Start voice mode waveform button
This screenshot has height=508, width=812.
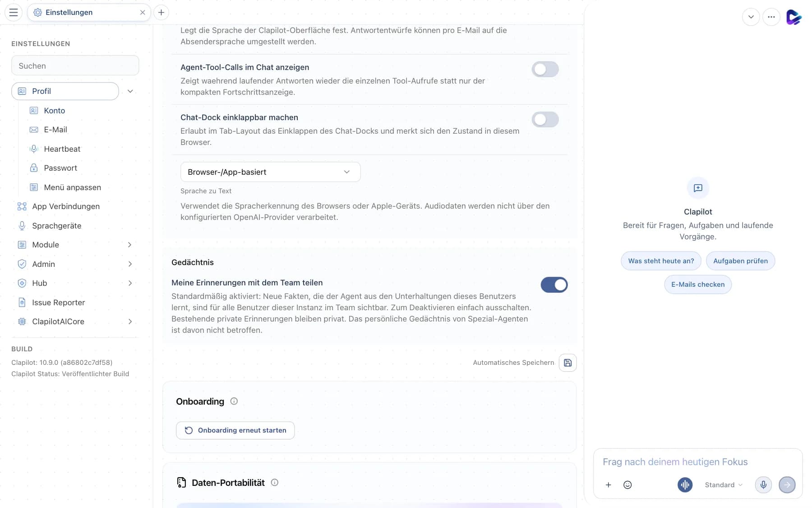coord(685,485)
